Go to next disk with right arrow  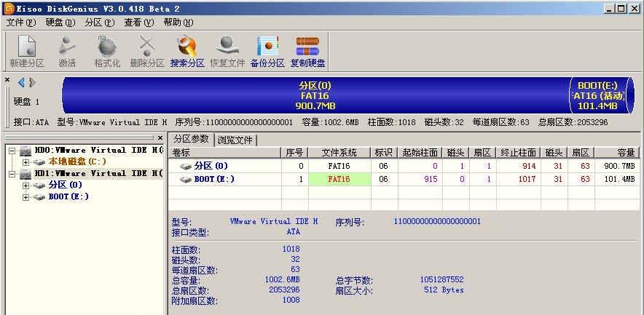[32, 83]
